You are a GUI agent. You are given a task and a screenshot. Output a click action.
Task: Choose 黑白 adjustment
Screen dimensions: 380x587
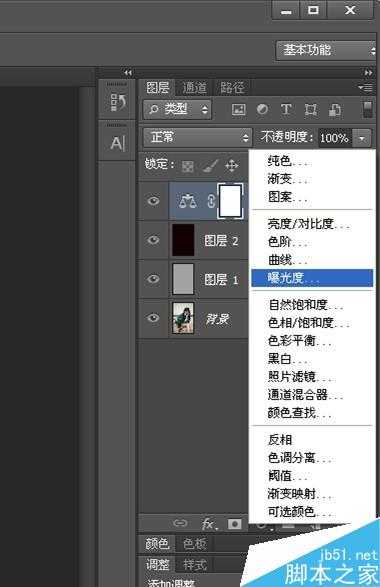[311, 359]
